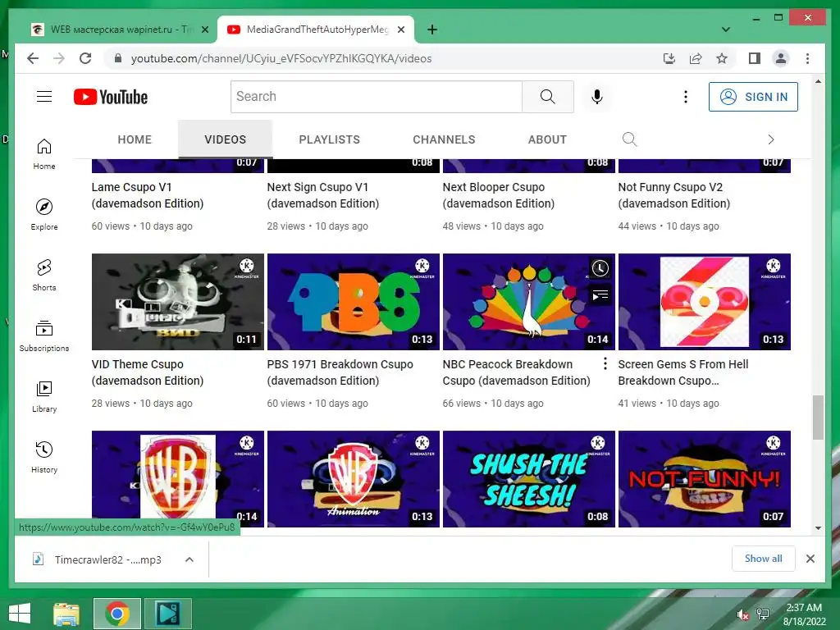Bookmark this page with the star
The image size is (840, 630).
[722, 58]
